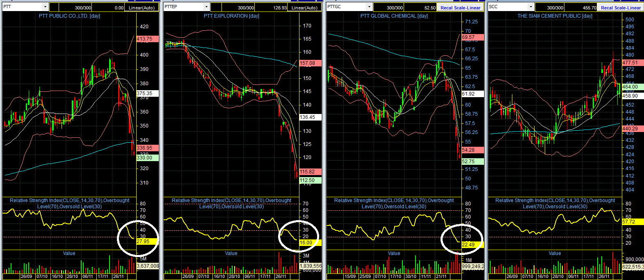
Task: Click the 15/09 date label on PTTGC axis
Action: [x=350, y=277]
